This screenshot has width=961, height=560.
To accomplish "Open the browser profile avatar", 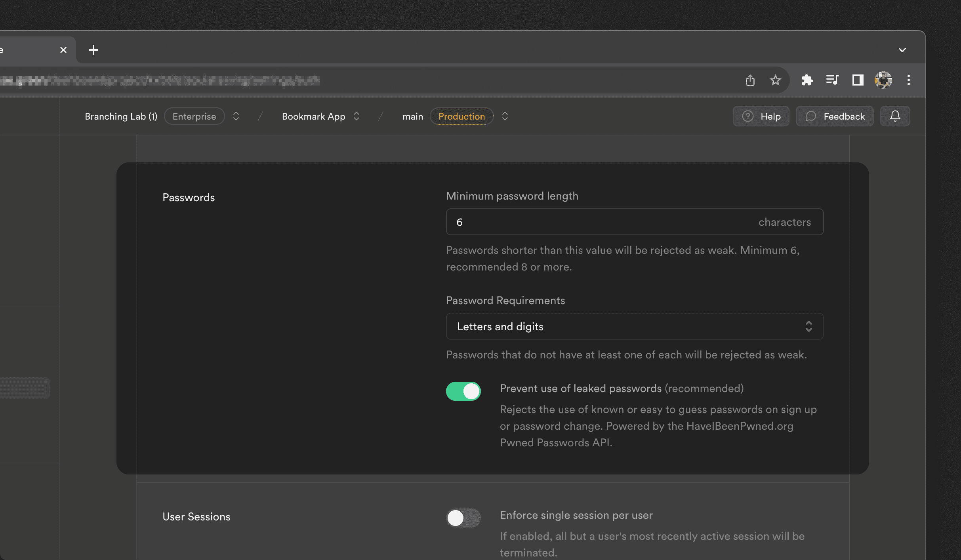I will pyautogui.click(x=883, y=80).
